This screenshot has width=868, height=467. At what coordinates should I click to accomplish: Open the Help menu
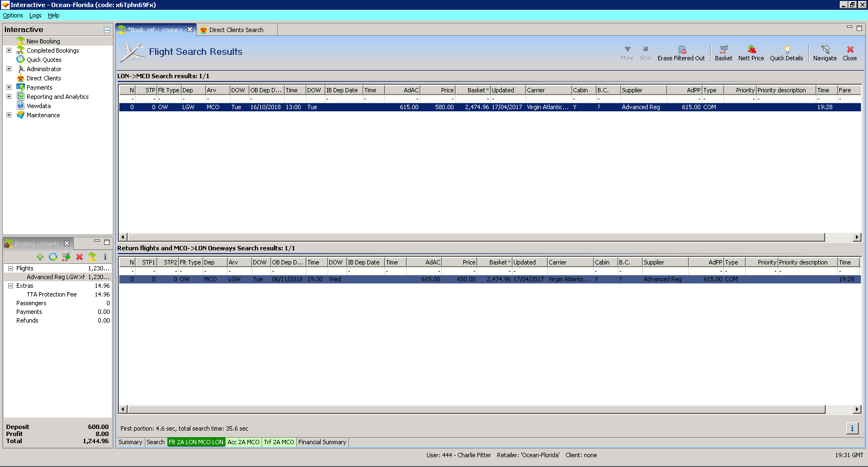(x=54, y=15)
